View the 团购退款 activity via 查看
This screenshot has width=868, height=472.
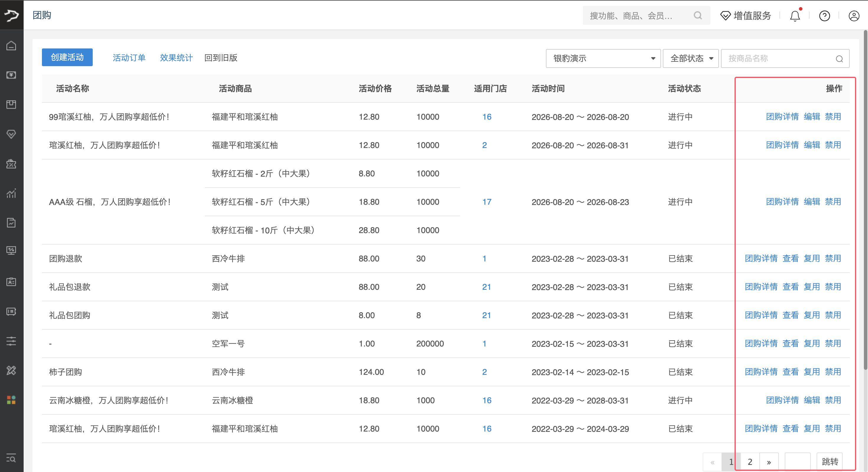click(791, 258)
